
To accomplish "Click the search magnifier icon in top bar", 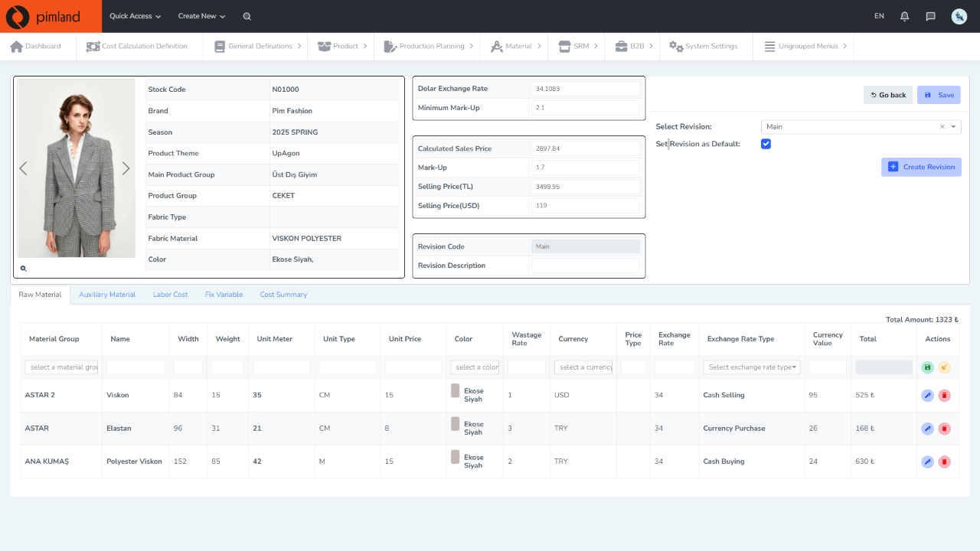I will pos(247,16).
